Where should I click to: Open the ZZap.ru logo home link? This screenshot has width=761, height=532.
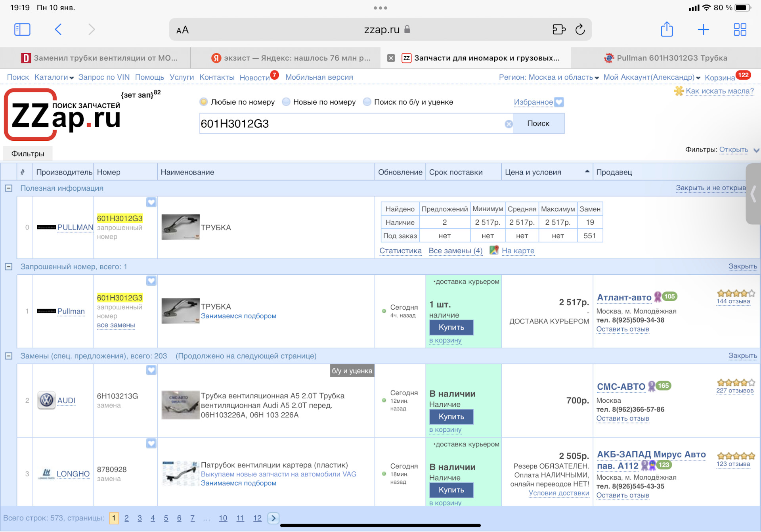point(63,115)
